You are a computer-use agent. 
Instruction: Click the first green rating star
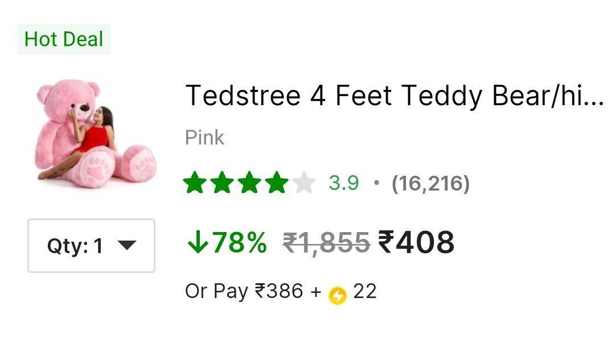click(x=195, y=183)
